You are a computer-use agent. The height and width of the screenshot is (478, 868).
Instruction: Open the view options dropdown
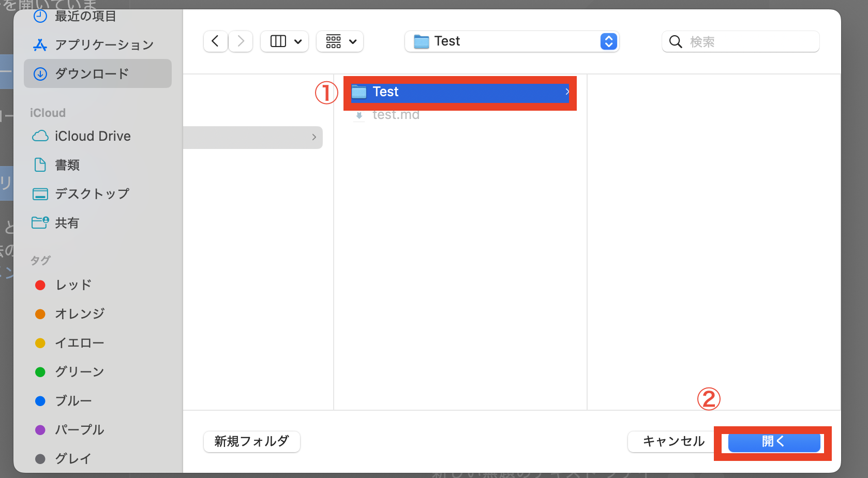pos(340,41)
